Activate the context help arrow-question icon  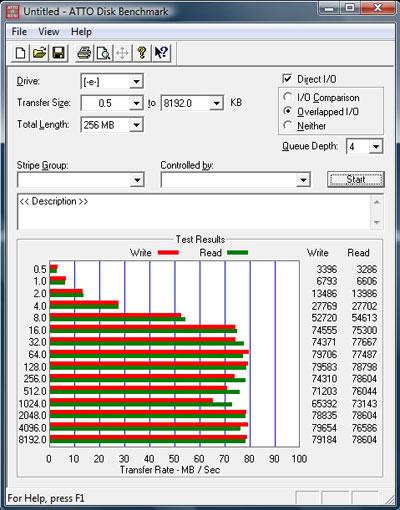click(x=161, y=53)
